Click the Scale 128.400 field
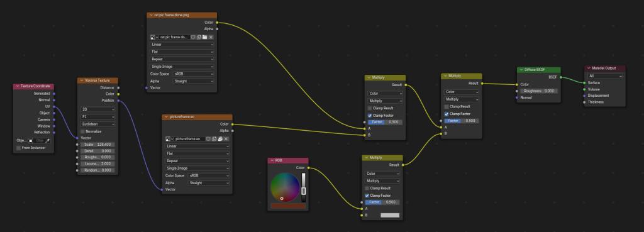The height and width of the screenshot is (232, 644). click(97, 145)
